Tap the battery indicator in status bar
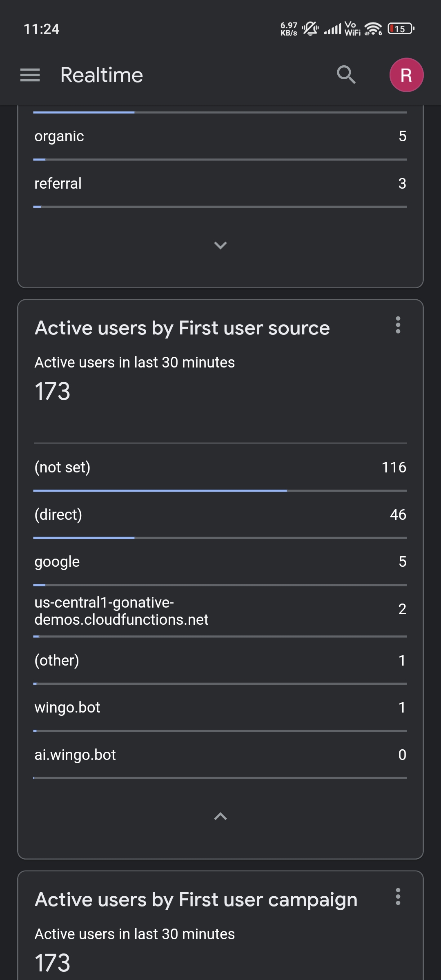The image size is (441, 980). coord(401,29)
